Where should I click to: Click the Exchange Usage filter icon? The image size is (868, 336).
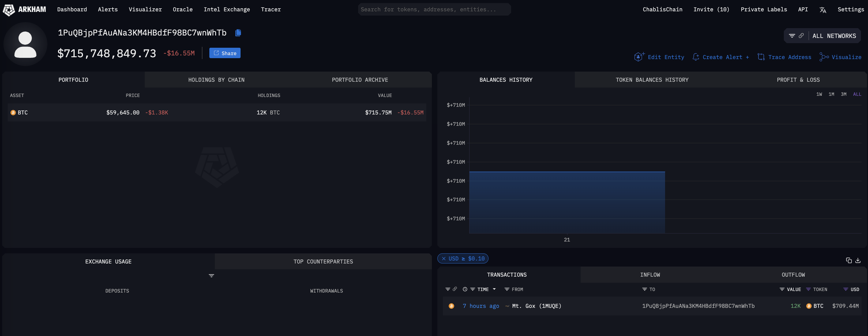pyautogui.click(x=211, y=276)
